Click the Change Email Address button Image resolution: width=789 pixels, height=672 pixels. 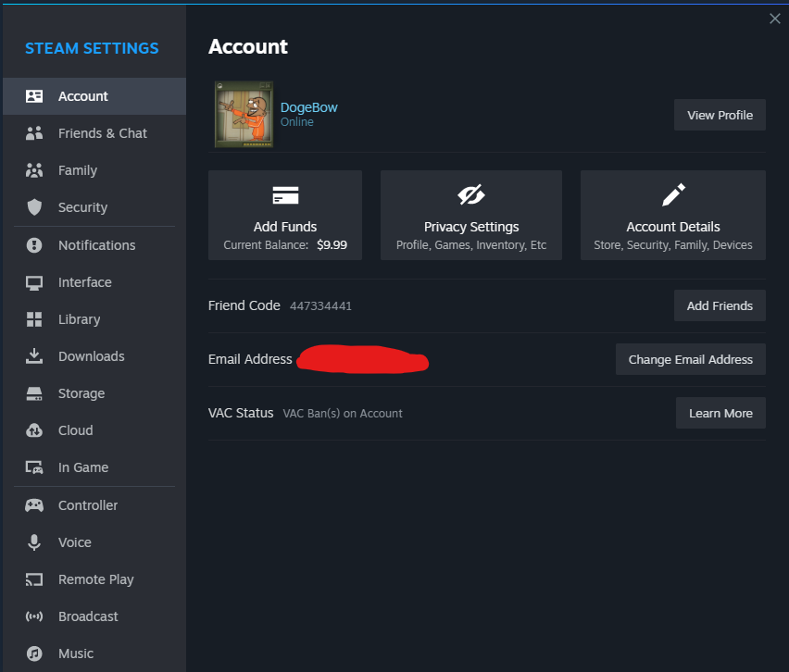691,360
